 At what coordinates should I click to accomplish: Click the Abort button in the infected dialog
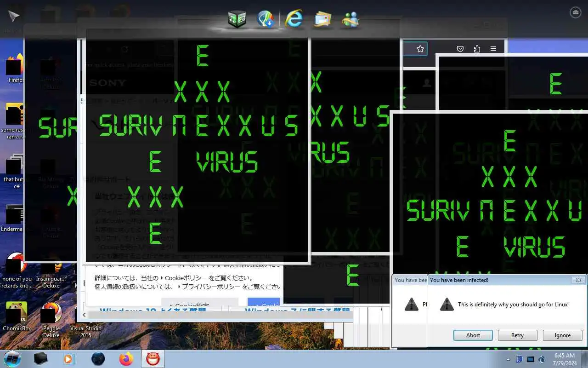pos(473,335)
